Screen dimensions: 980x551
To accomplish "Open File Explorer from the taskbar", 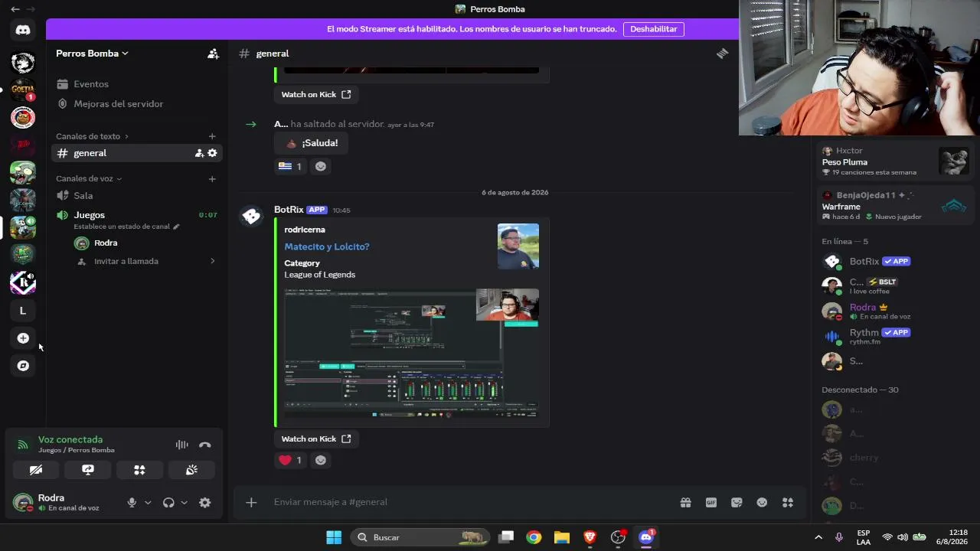I will [562, 537].
